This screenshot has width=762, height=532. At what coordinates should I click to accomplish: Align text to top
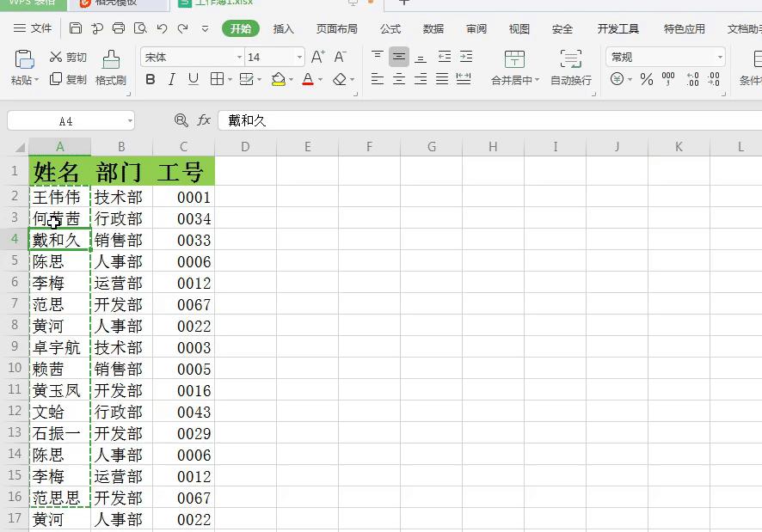click(x=377, y=57)
